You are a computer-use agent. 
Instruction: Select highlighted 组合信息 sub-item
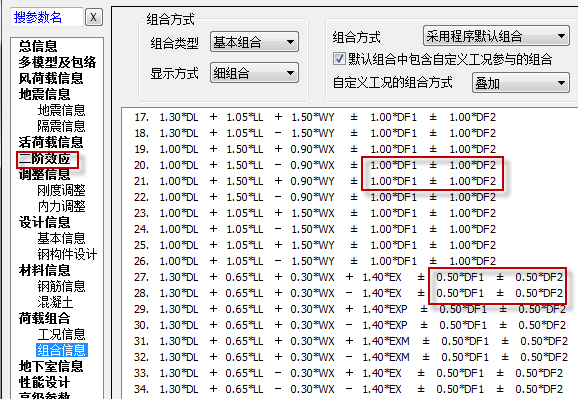62,350
